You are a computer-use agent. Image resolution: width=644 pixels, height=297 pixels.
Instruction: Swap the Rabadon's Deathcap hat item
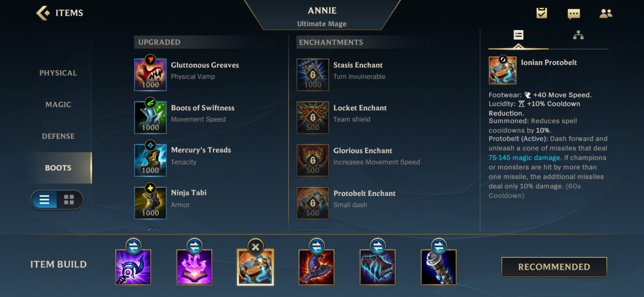coord(316,246)
